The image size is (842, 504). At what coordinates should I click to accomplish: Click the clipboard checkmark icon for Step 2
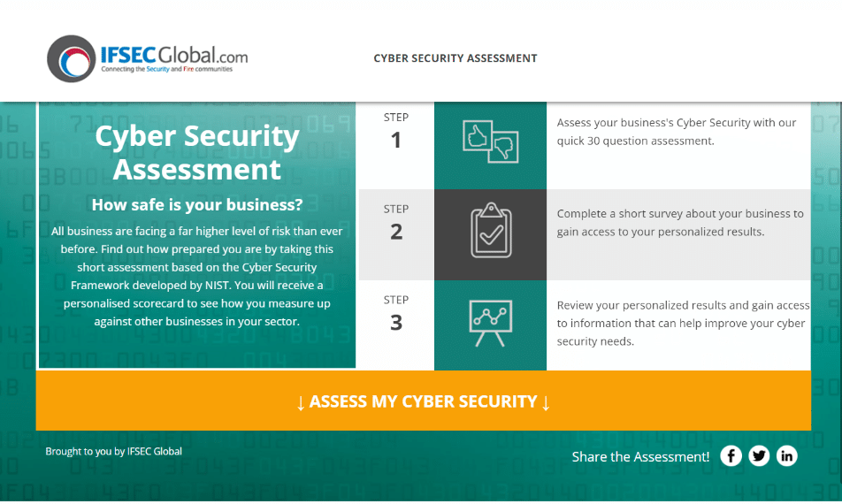(491, 230)
